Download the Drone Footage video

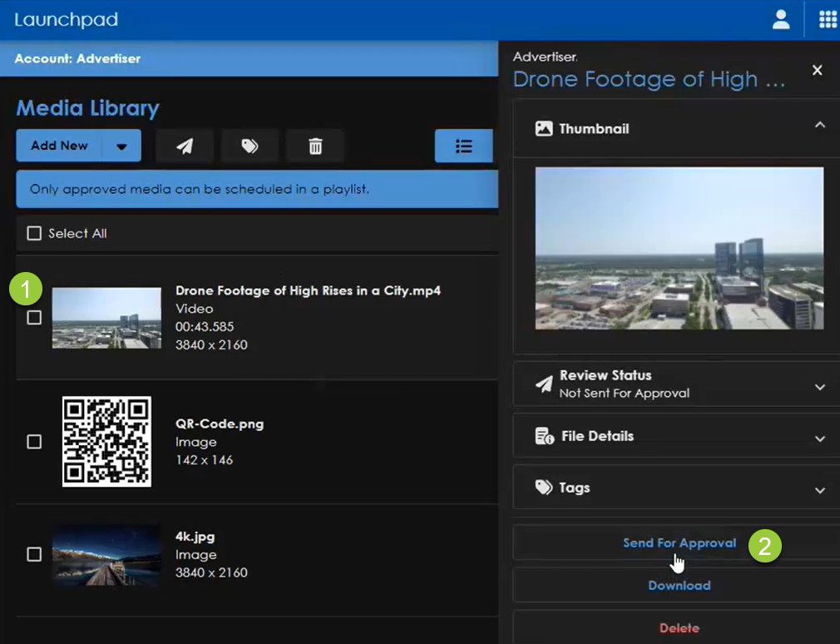(679, 585)
